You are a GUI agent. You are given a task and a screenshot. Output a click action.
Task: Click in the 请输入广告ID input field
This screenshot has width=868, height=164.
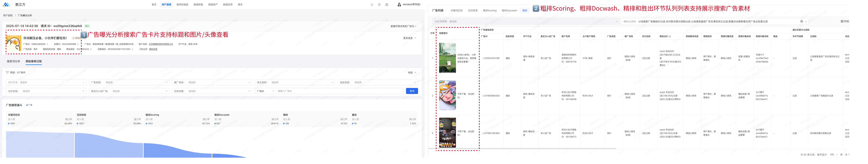point(339,91)
